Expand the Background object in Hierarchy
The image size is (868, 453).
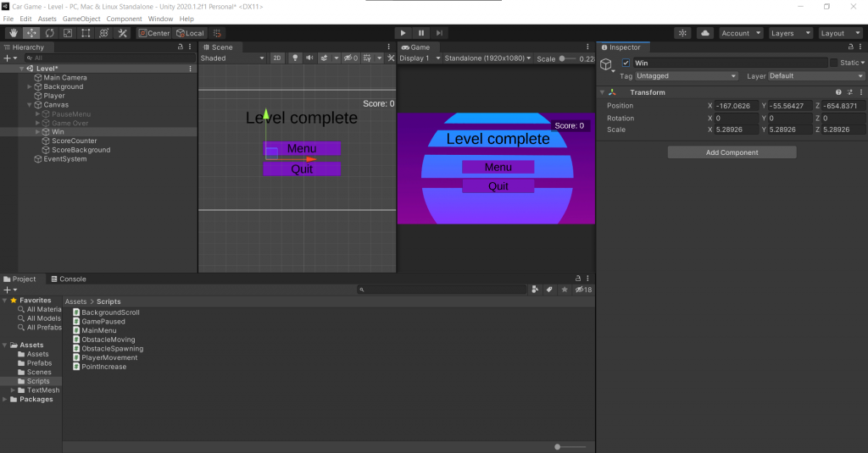(x=30, y=86)
